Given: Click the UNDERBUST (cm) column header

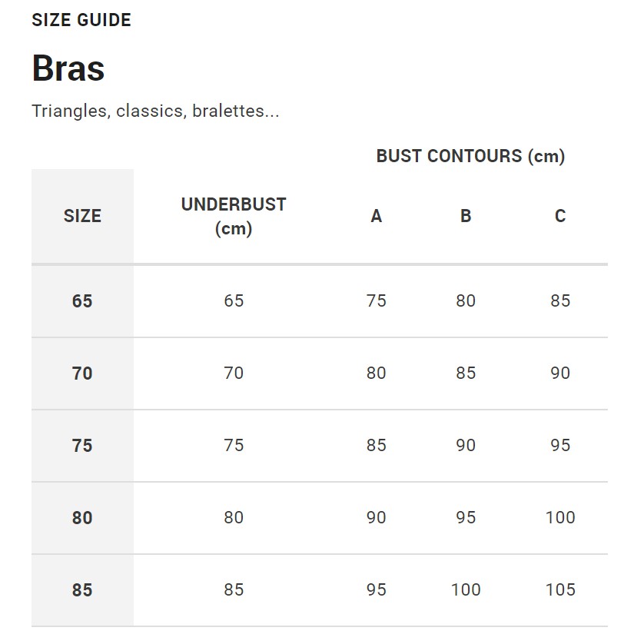Looking at the screenshot, I should 234,217.
